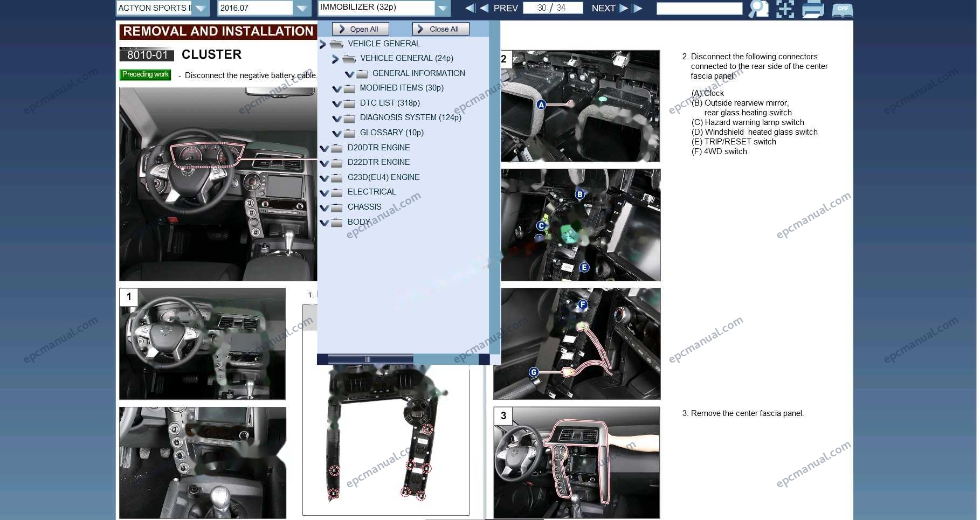Click the Open All button
980x520 pixels.
(x=360, y=29)
